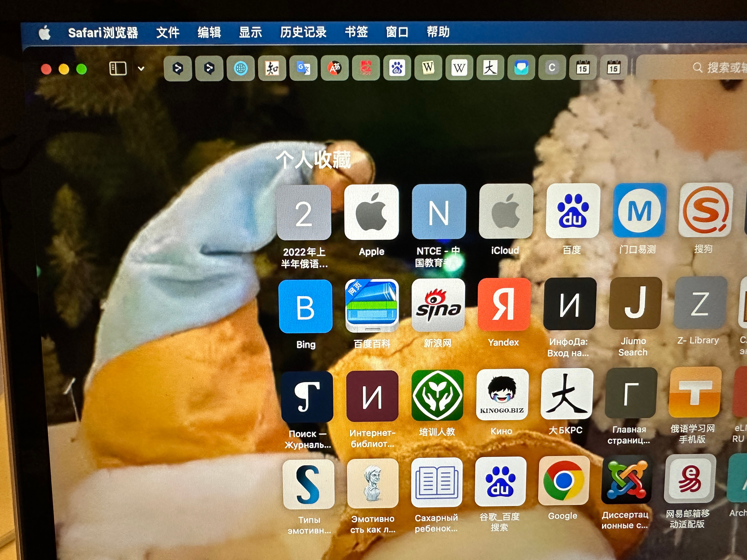
Task: Toggle the Safari sidebar button
Action: tap(118, 69)
